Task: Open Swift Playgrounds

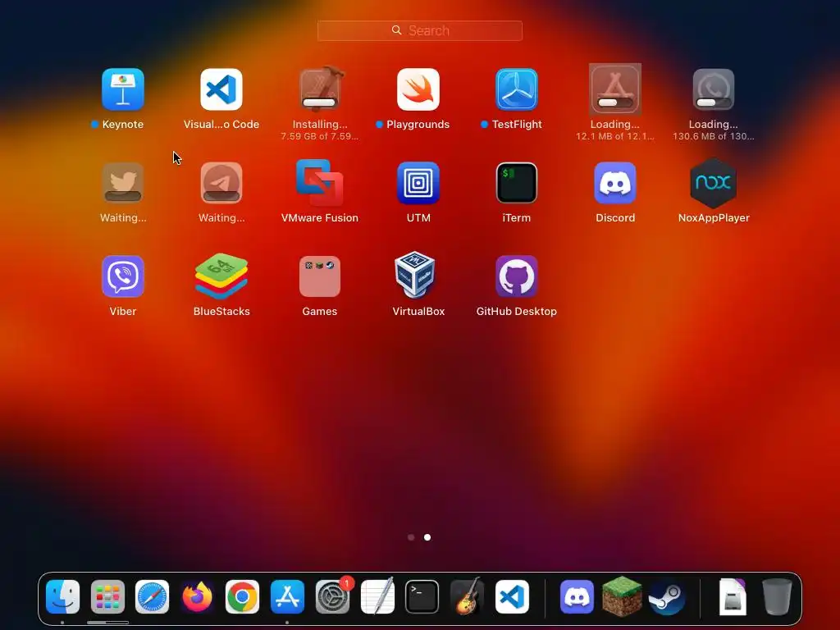Action: tap(418, 89)
